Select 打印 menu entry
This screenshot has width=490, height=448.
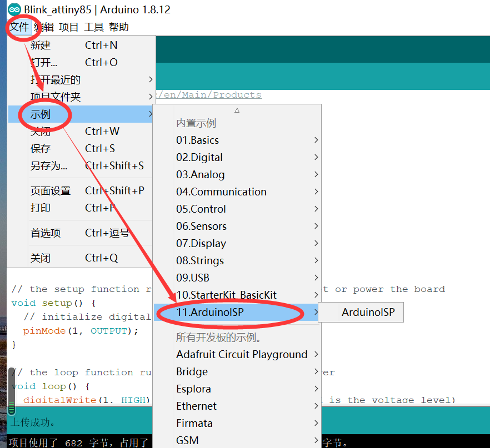(x=81, y=208)
